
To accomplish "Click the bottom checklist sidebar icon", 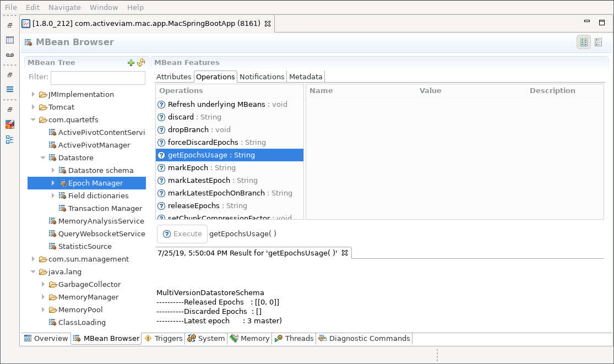I will [x=10, y=139].
